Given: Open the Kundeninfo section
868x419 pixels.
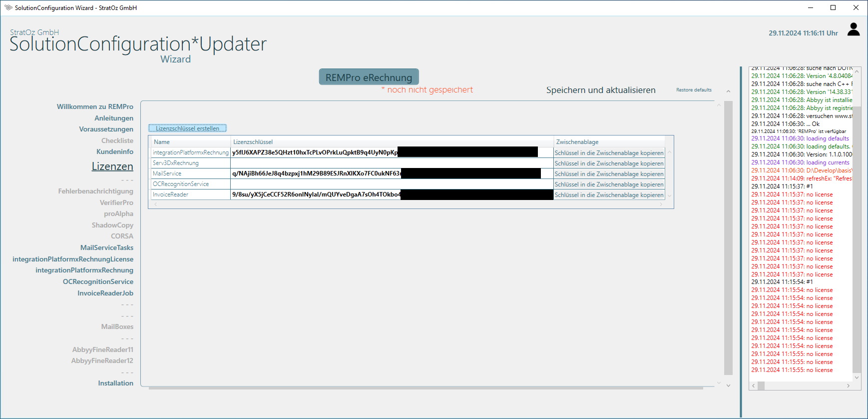Looking at the screenshot, I should (115, 151).
